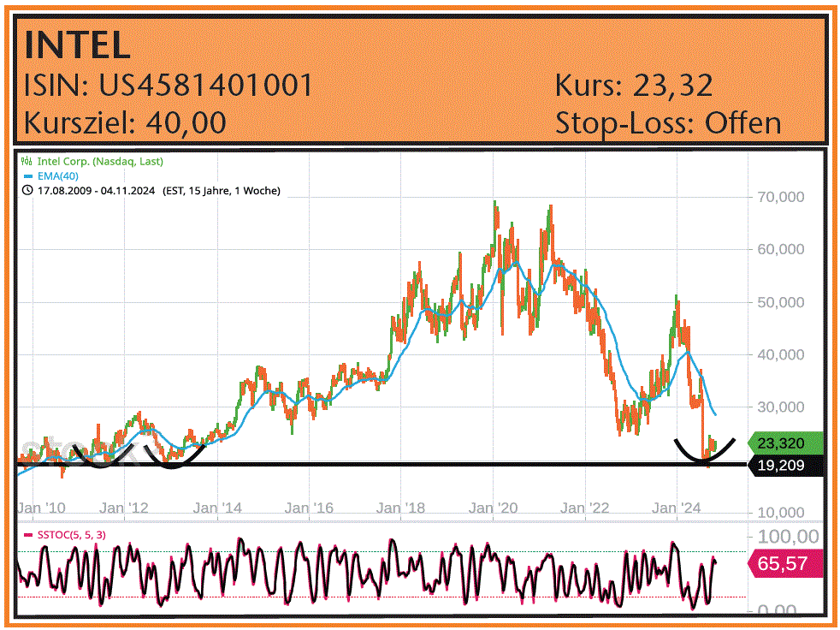
Task: Click the 30,000 price axis label
Action: click(x=780, y=407)
